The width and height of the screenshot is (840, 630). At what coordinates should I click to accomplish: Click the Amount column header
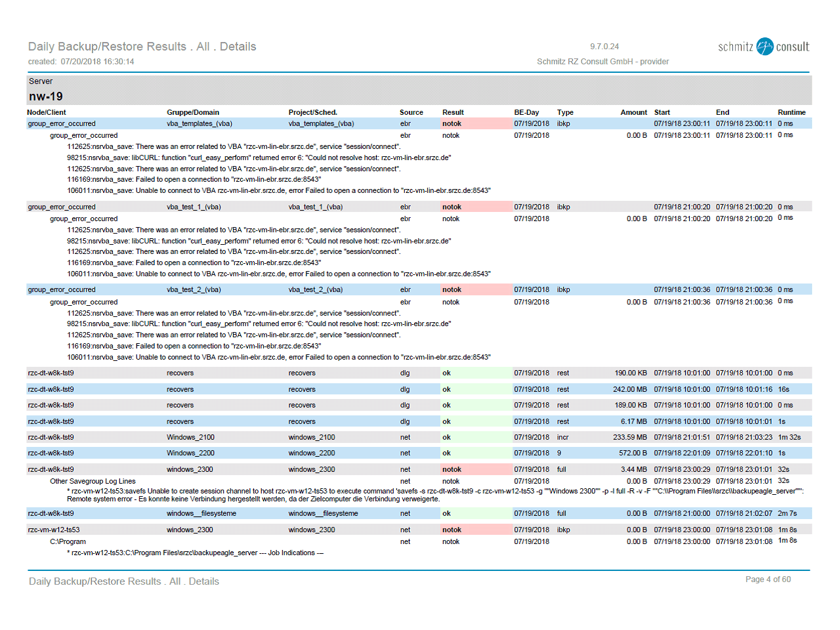pyautogui.click(x=634, y=112)
